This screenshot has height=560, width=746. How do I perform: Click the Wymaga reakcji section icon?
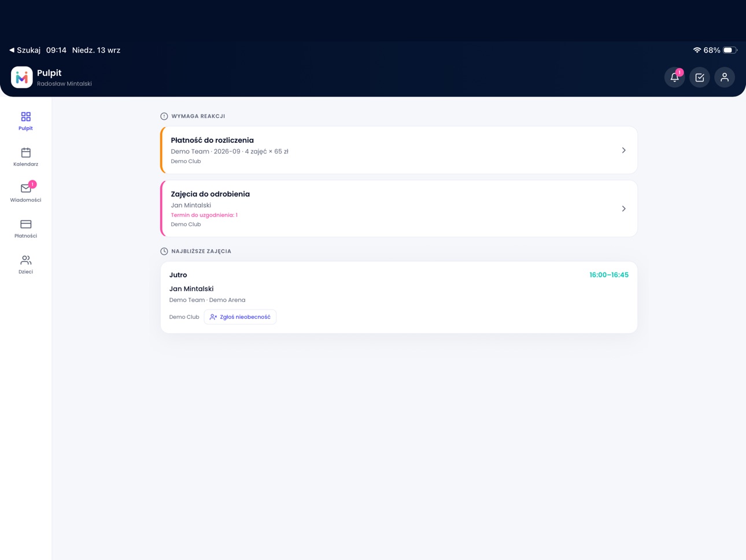(164, 116)
